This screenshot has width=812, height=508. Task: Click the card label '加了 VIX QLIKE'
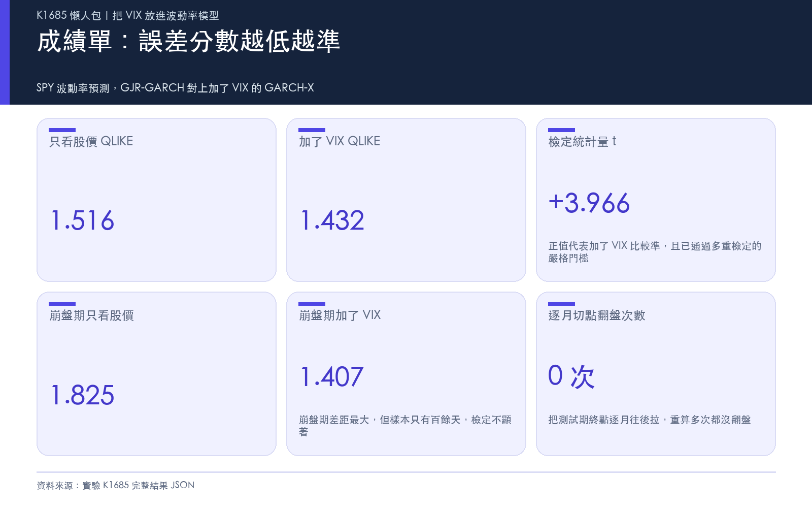(339, 141)
